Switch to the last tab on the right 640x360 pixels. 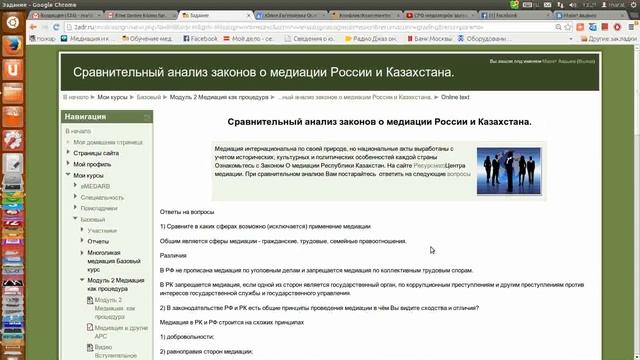tap(591, 15)
